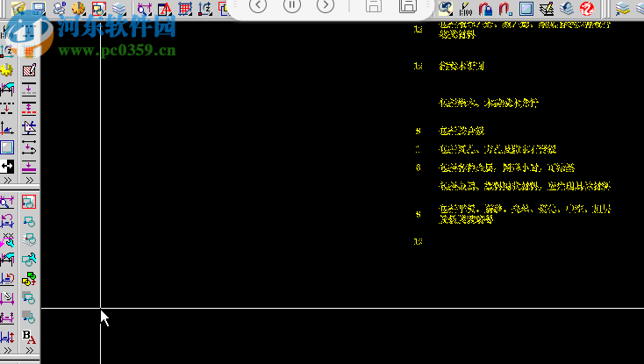Click the red dragon logo icon

(x=587, y=8)
